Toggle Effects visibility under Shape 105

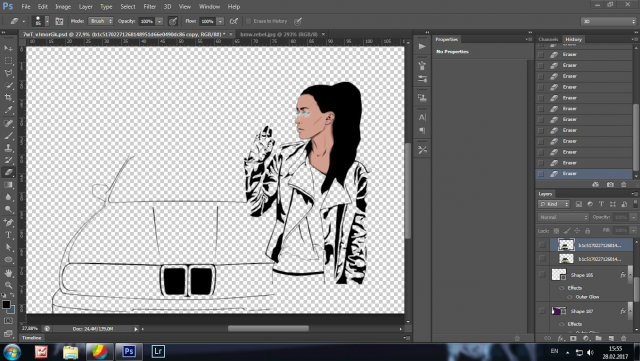[562, 288]
